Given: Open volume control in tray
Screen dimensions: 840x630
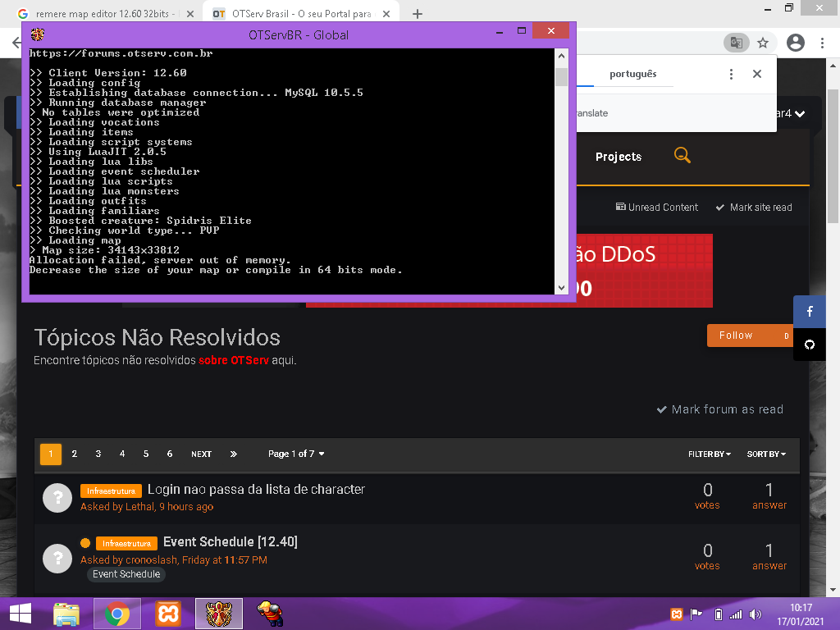Looking at the screenshot, I should click(756, 614).
